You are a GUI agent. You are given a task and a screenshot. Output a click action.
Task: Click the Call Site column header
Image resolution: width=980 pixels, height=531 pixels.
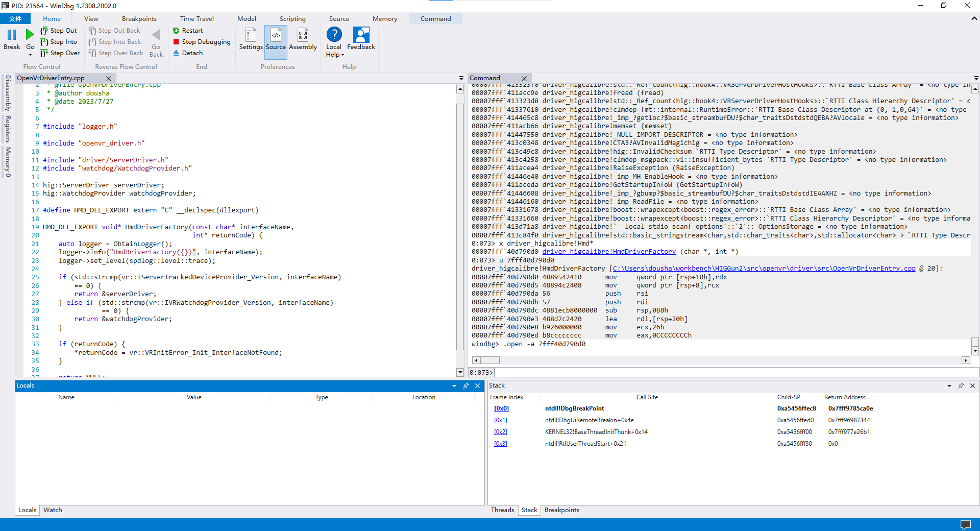tap(647, 397)
